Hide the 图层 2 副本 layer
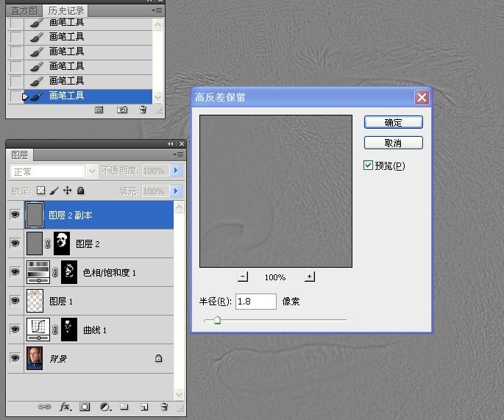 [15, 214]
